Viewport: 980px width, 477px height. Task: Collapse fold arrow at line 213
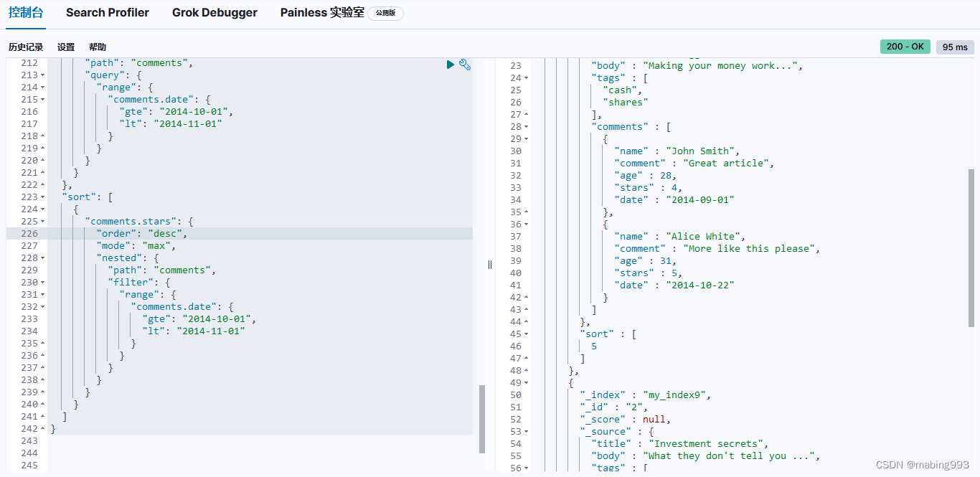(42, 75)
